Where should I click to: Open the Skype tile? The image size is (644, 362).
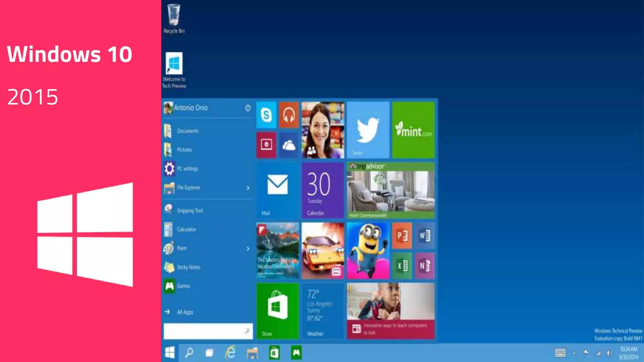tap(266, 115)
